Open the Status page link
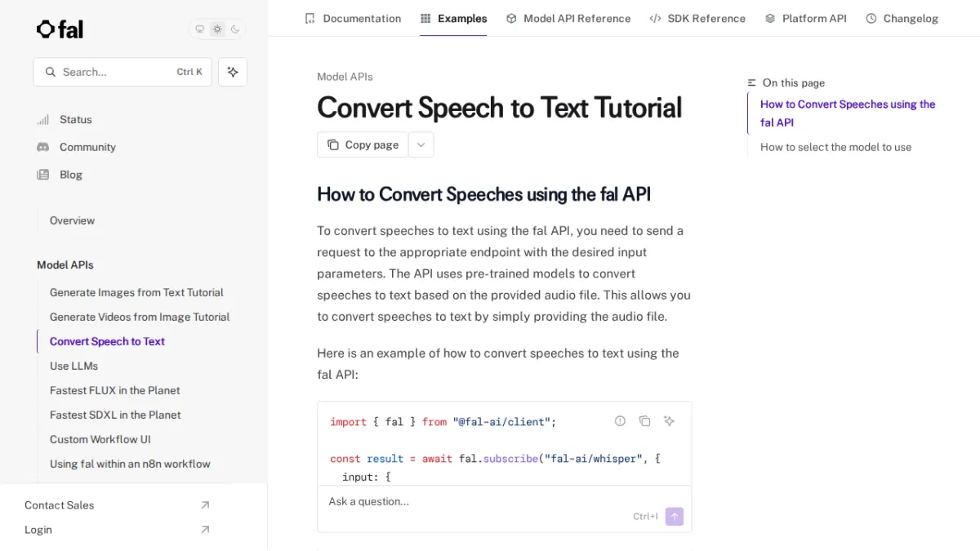This screenshot has height=551, width=980. 76,119
